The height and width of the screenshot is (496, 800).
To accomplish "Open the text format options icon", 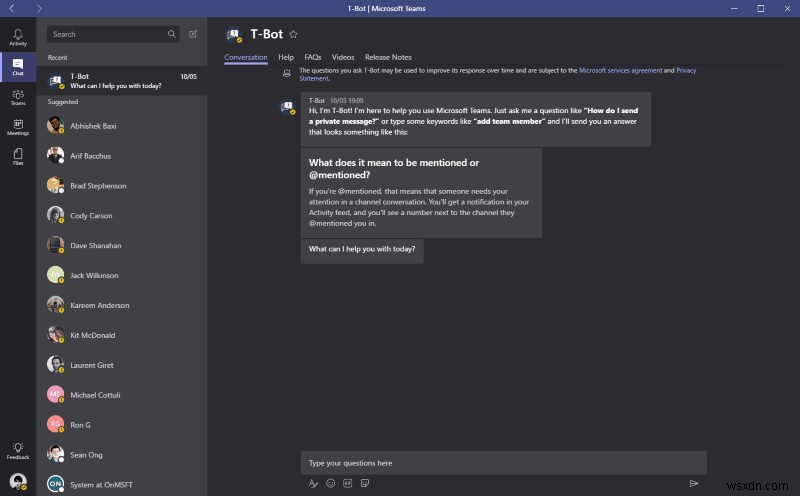I will point(313,483).
